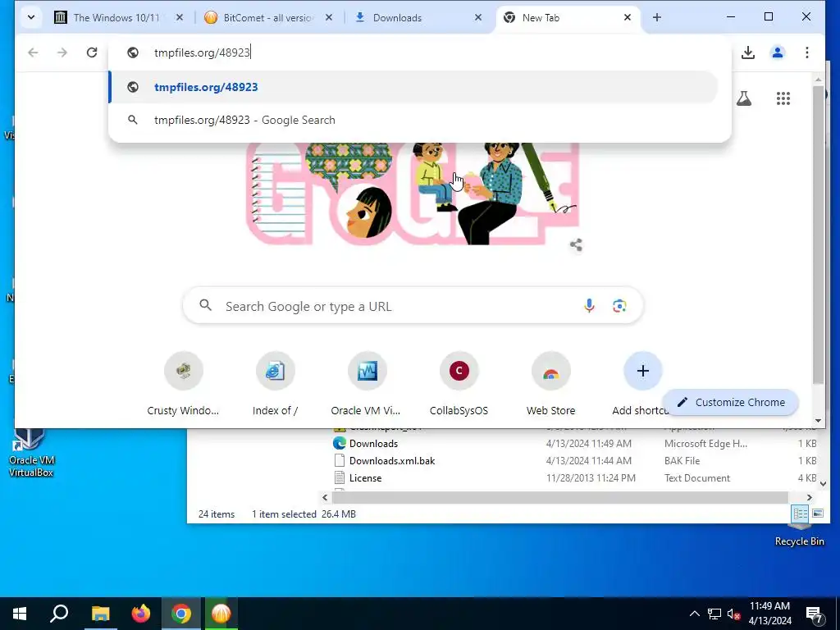The image size is (840, 630).
Task: Open File Explorer from the taskbar
Action: point(100,614)
